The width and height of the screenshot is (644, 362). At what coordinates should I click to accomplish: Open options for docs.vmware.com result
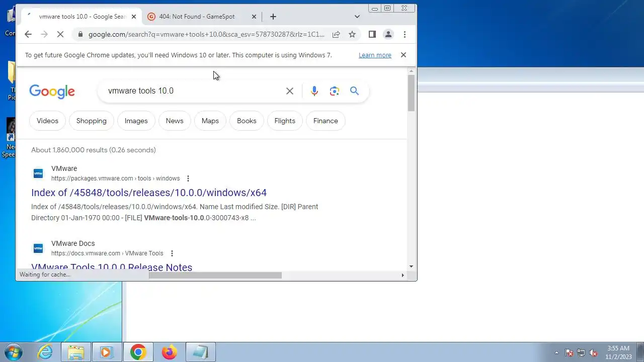(172, 253)
